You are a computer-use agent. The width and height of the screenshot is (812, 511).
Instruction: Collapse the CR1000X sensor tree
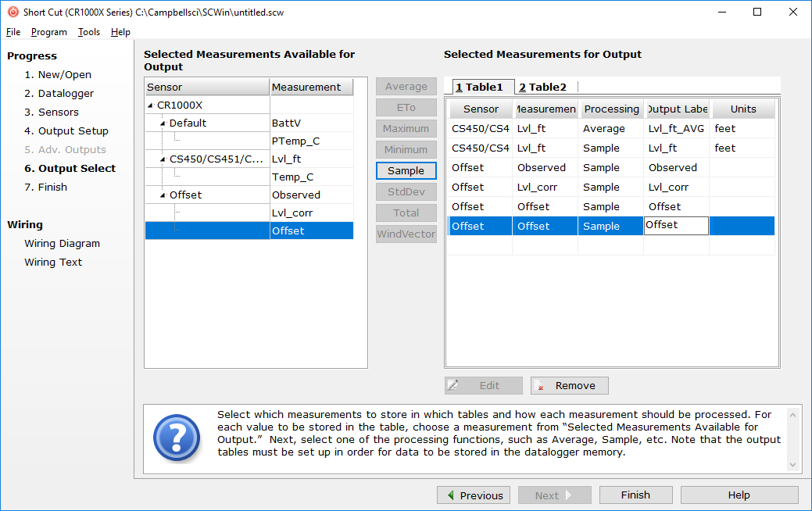click(150, 105)
